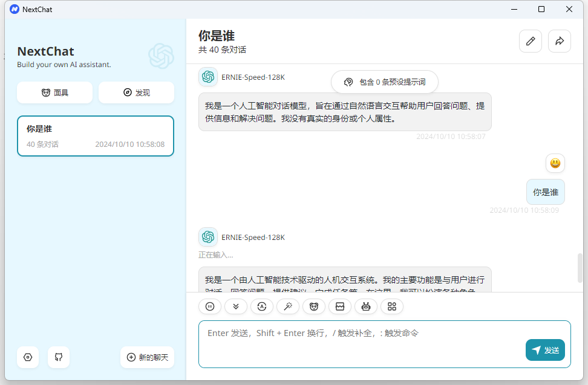The height and width of the screenshot is (385, 588).
Task: Click the message input text field
Action: pyautogui.click(x=385, y=344)
